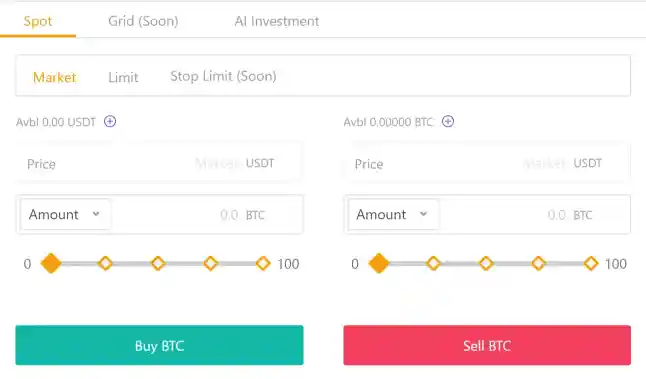Click the Buy BTC button
Image resolution: width=646 pixels, height=379 pixels.
click(x=159, y=345)
